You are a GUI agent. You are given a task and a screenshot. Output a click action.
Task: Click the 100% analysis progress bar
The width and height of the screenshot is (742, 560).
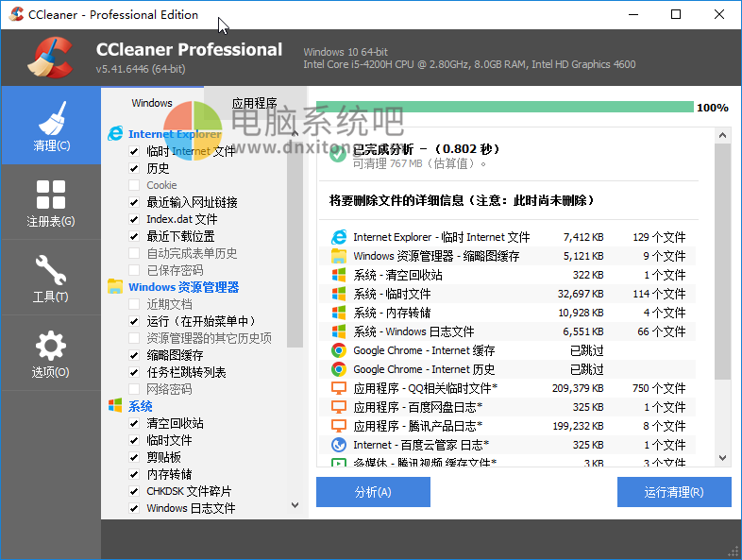(x=505, y=107)
